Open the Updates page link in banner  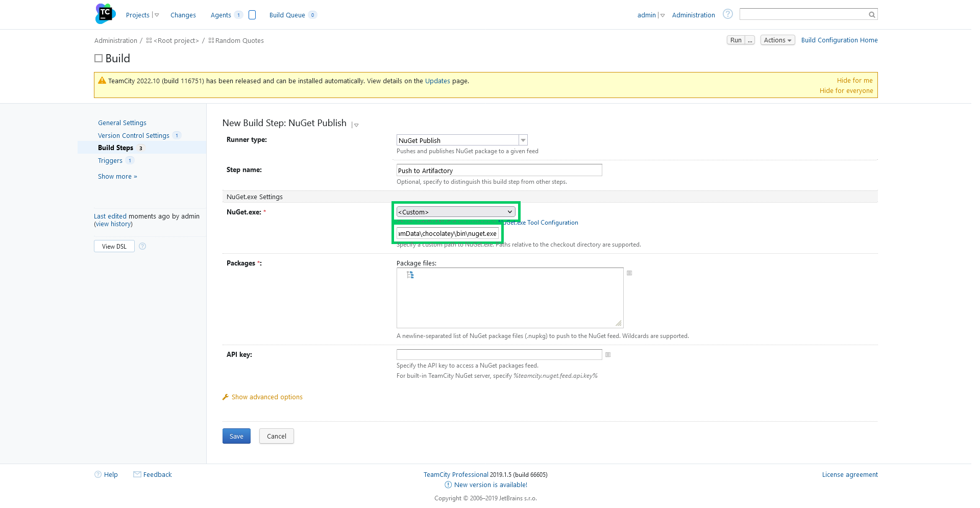coord(437,81)
